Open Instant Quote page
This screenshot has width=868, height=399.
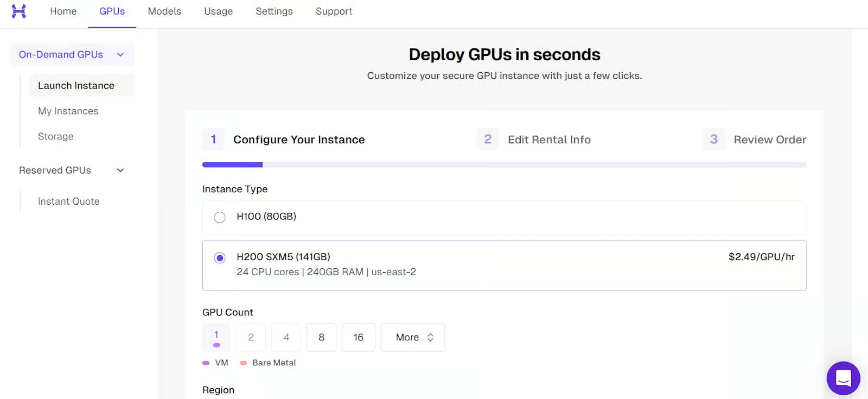(69, 201)
